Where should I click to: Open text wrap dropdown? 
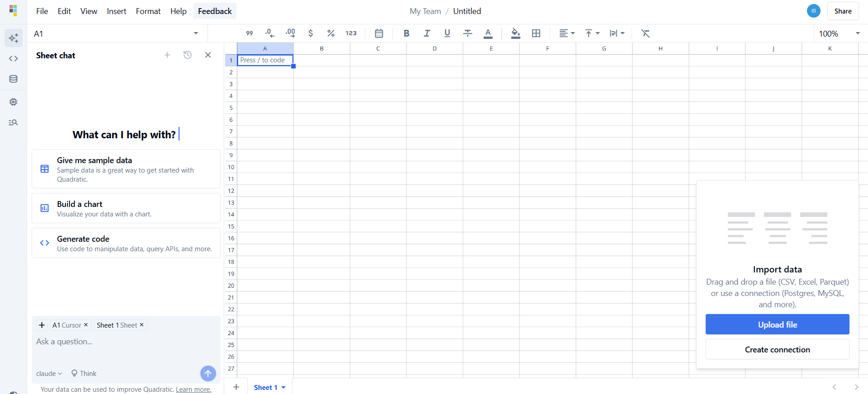(617, 33)
